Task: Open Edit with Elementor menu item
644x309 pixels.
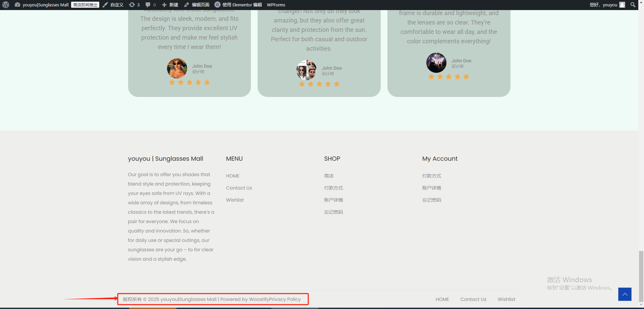Action: coord(238,5)
